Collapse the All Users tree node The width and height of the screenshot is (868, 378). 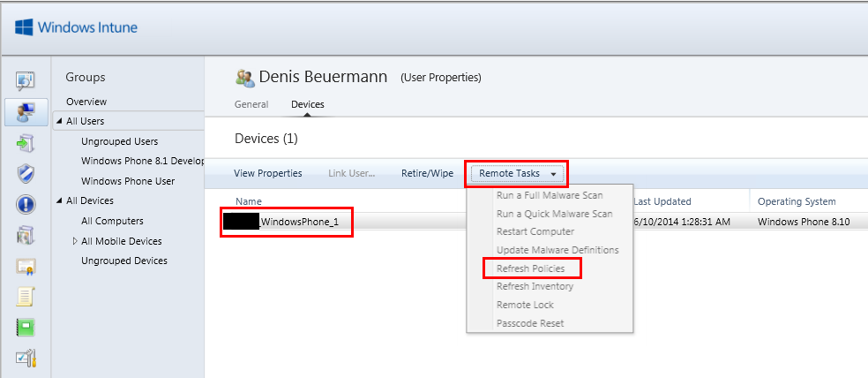[59, 121]
